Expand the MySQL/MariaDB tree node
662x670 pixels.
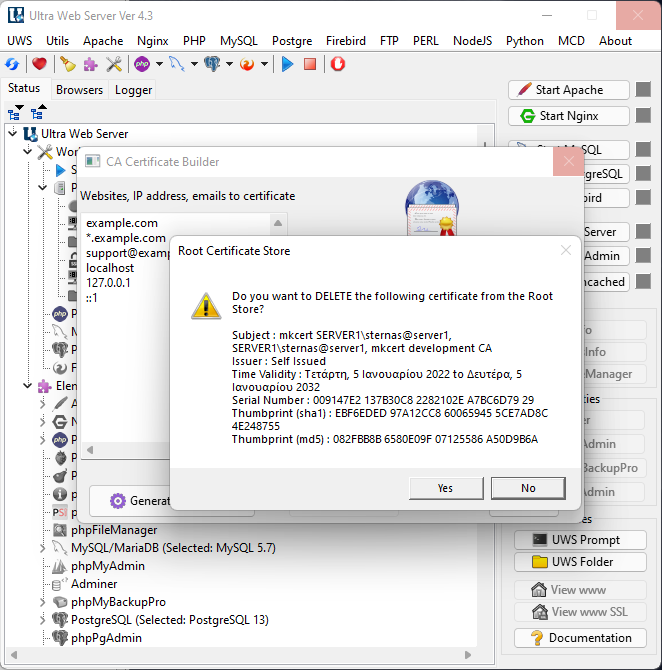(42, 548)
